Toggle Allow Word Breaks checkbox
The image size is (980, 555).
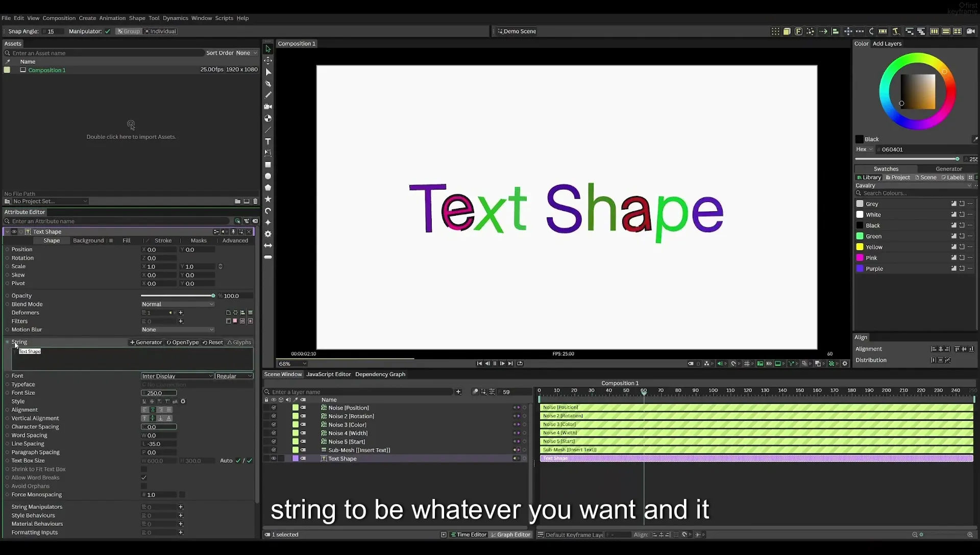pyautogui.click(x=144, y=478)
